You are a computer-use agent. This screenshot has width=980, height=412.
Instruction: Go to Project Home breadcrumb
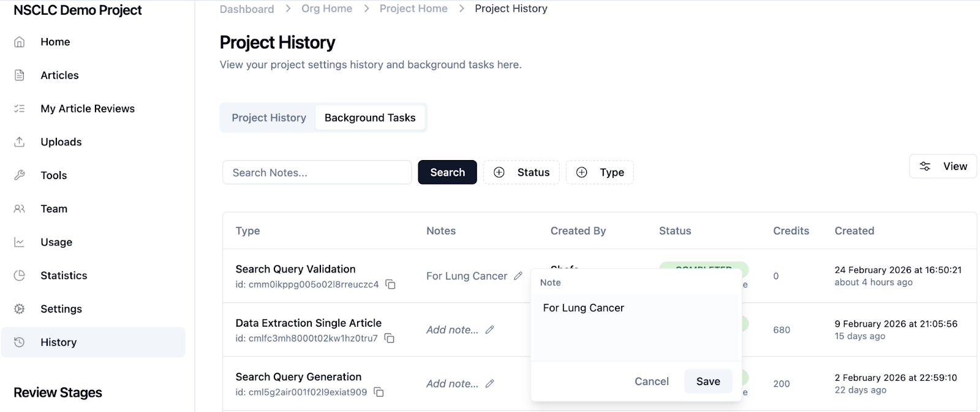tap(413, 9)
